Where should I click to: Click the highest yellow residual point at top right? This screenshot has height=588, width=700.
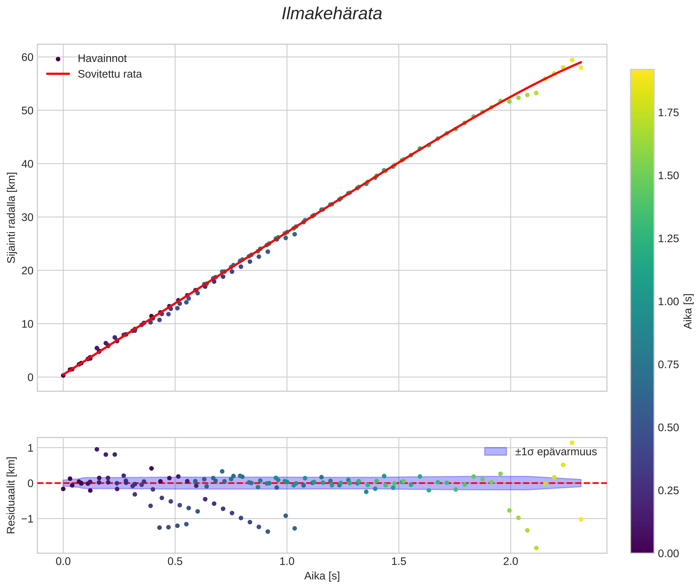coord(572,443)
